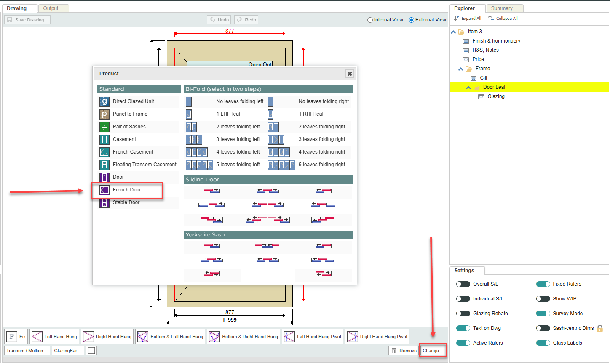Click the Change button
Screen dimensions: 610x364
point(433,351)
